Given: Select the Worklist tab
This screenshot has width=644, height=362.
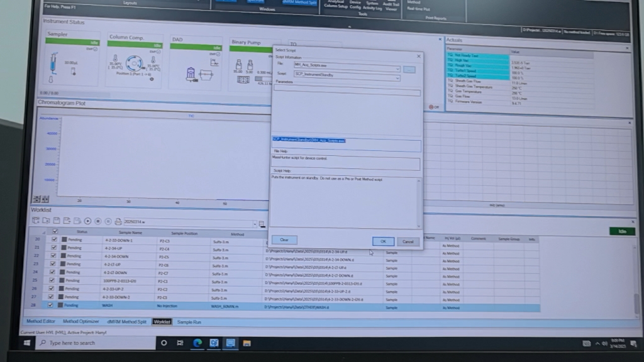Looking at the screenshot, I should pos(162,322).
